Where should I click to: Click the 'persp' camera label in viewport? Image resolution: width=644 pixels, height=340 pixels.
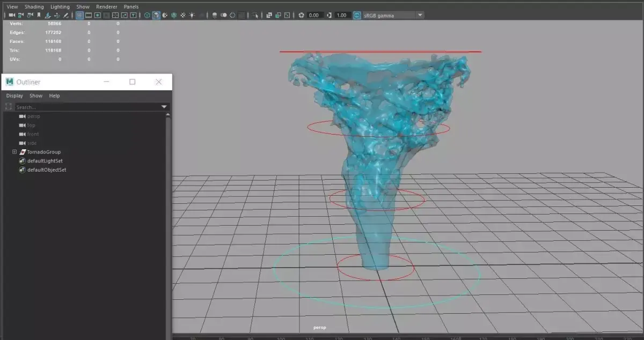(x=320, y=327)
